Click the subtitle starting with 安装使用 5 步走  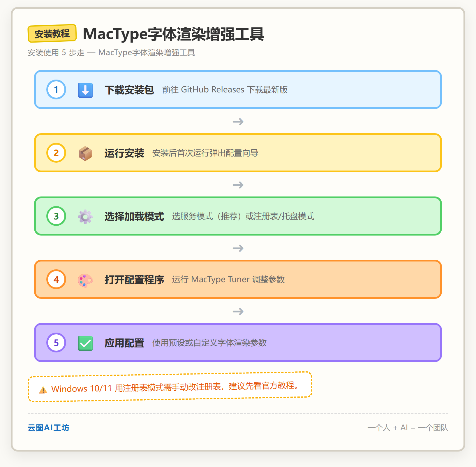[111, 52]
